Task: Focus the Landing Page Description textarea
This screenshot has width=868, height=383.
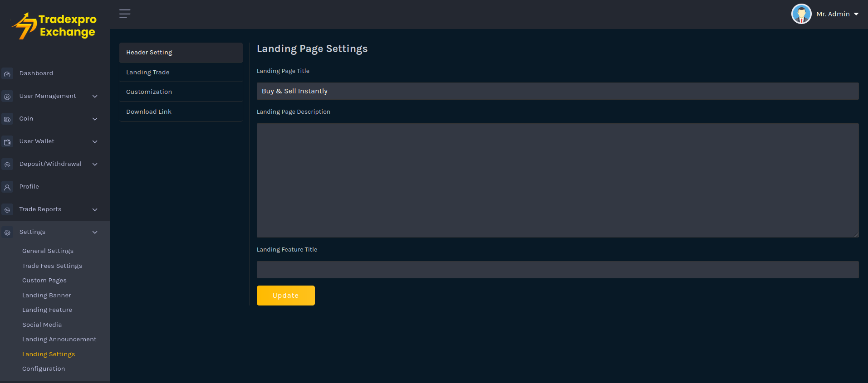Action: tap(557, 180)
